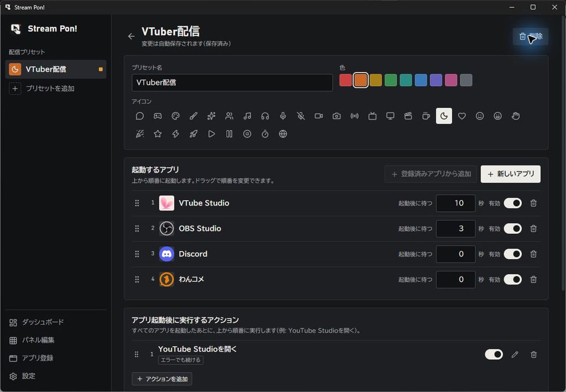Pick the purple color swatch
This screenshot has height=392, width=566.
(x=436, y=80)
